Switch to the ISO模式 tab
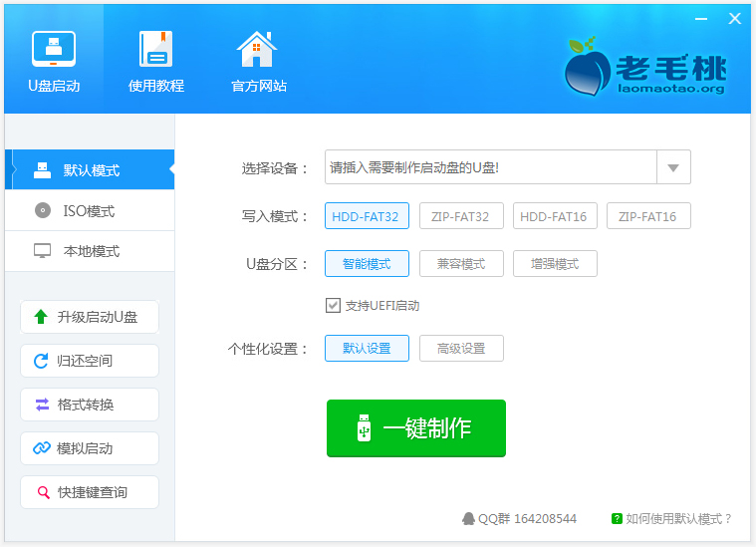Viewport: 756px width, 547px height. click(89, 211)
